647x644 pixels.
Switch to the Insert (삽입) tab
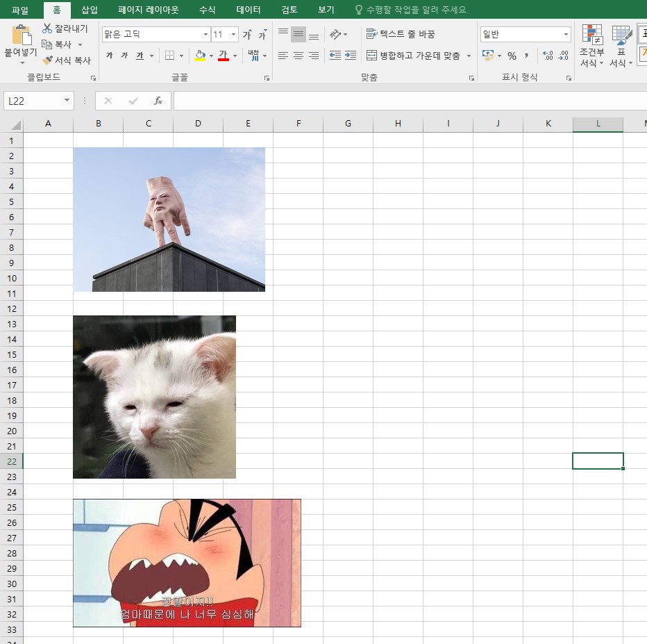(89, 10)
